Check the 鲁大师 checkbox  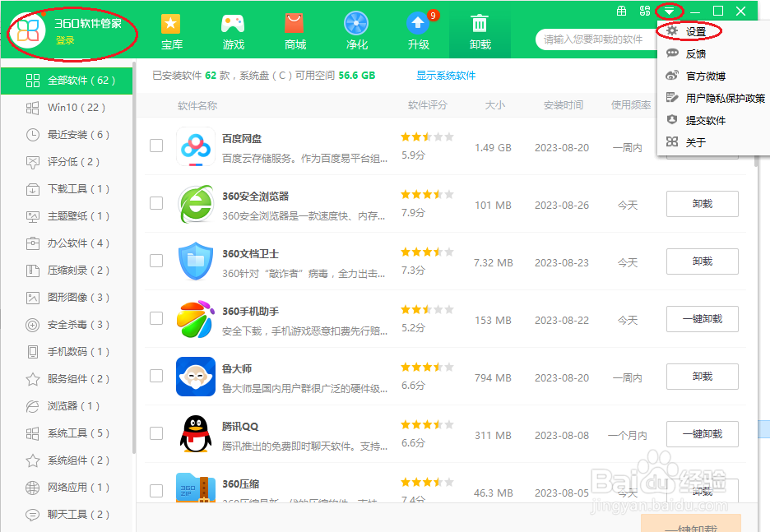[156, 376]
